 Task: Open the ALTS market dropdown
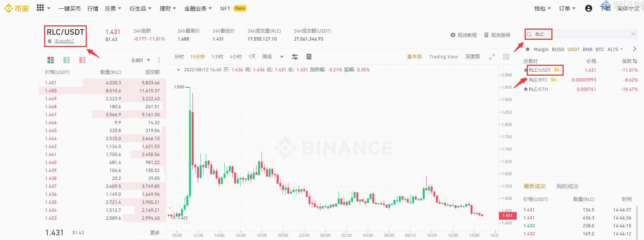tap(615, 49)
